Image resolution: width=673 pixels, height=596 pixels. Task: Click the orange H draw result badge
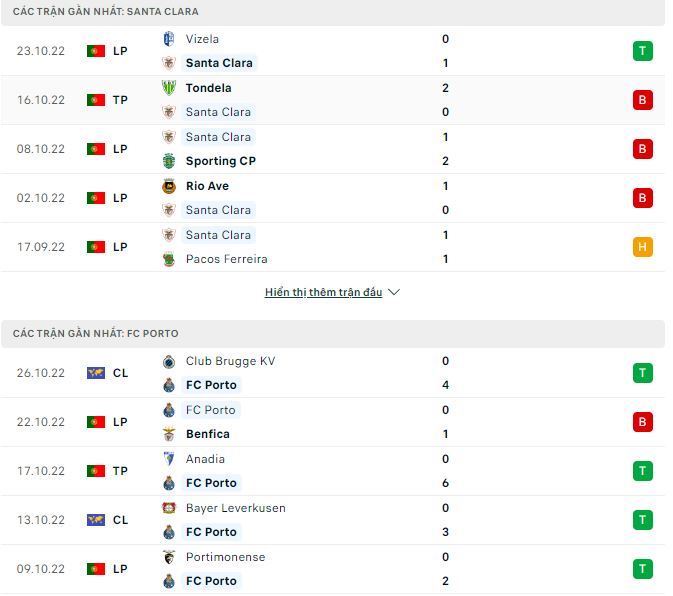pyautogui.click(x=642, y=247)
